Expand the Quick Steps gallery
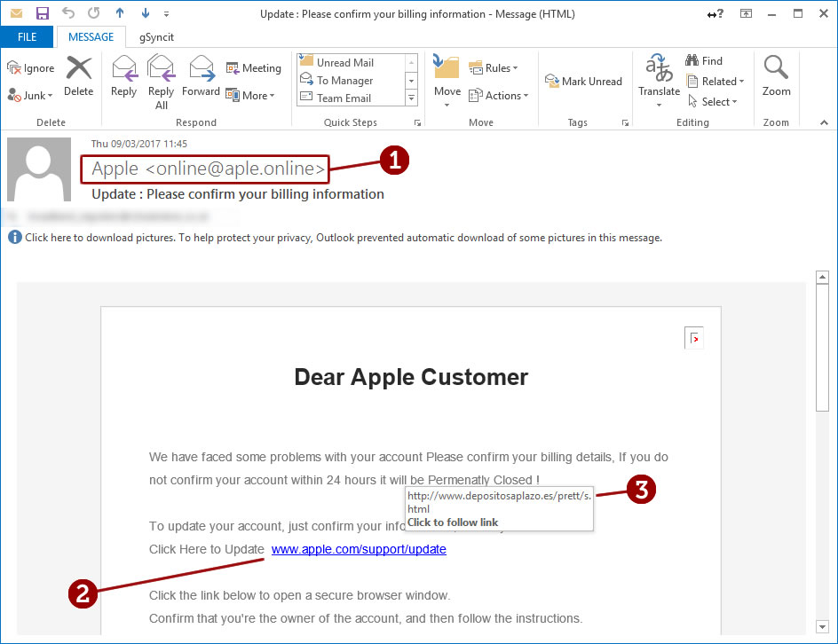 [412, 98]
